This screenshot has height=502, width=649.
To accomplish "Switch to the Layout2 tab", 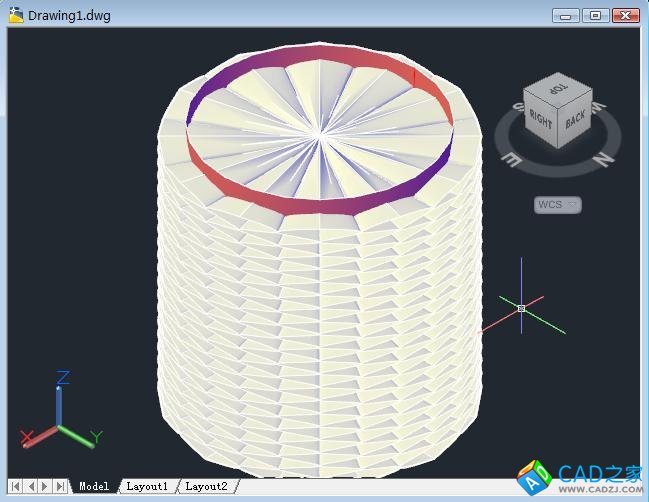I will point(206,486).
